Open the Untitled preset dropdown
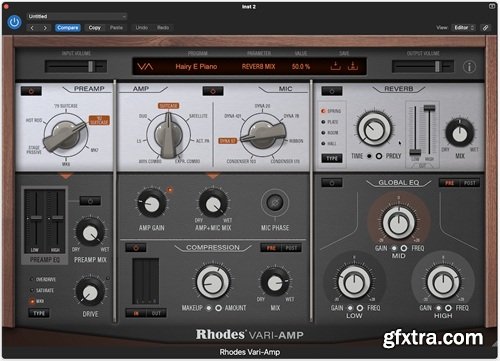This screenshot has width=500, height=361. pyautogui.click(x=77, y=16)
